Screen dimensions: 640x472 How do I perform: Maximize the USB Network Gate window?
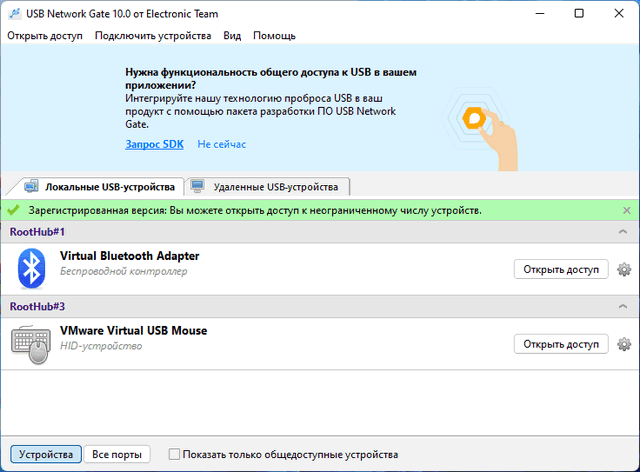[x=579, y=13]
